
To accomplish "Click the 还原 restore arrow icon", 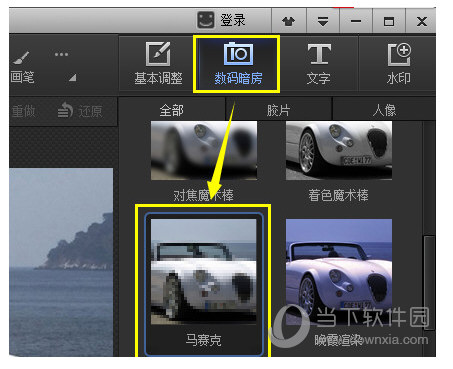I will pyautogui.click(x=65, y=110).
